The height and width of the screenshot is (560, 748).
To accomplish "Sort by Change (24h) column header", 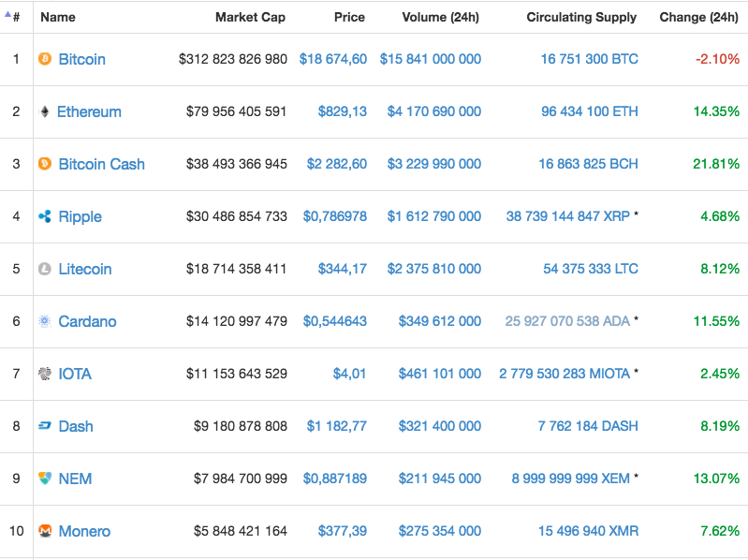I will 699,17.
